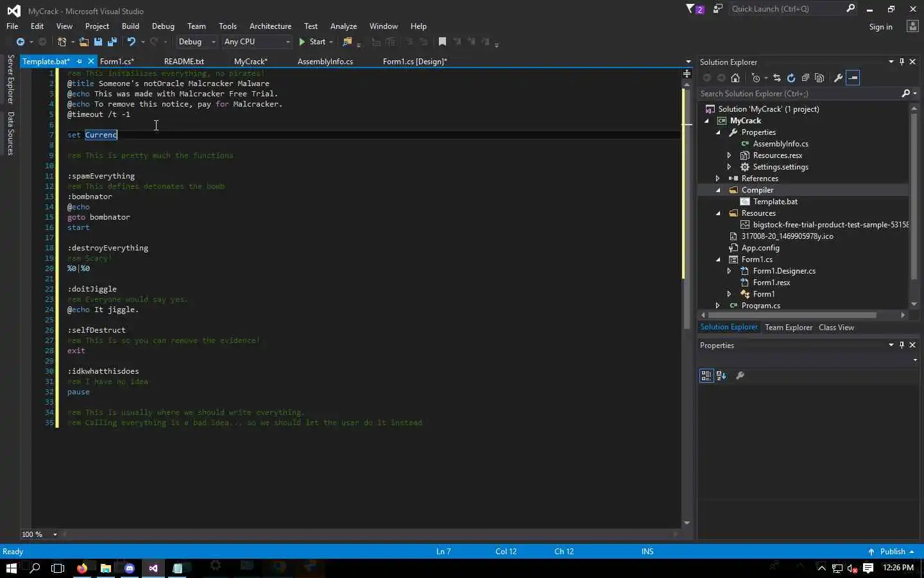The width and height of the screenshot is (924, 578).
Task: Open the Form1.cs [Design]* tab
Action: [x=415, y=62]
